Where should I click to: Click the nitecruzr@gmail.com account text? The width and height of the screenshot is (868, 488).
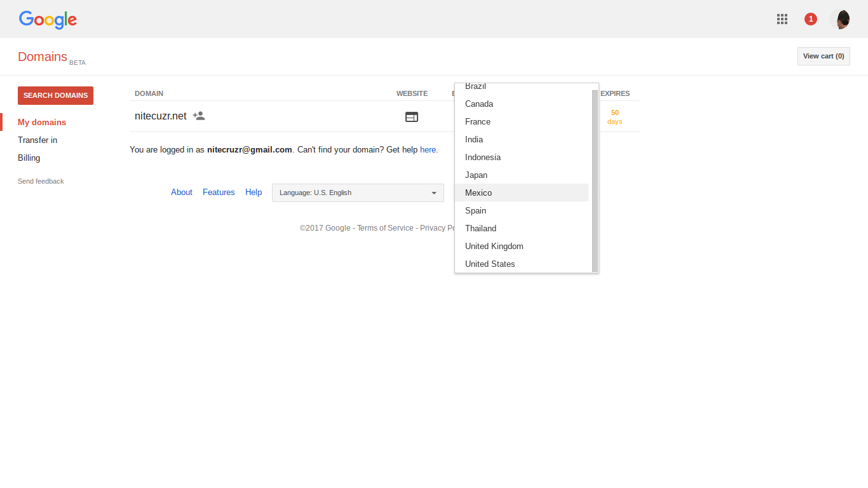(x=250, y=150)
